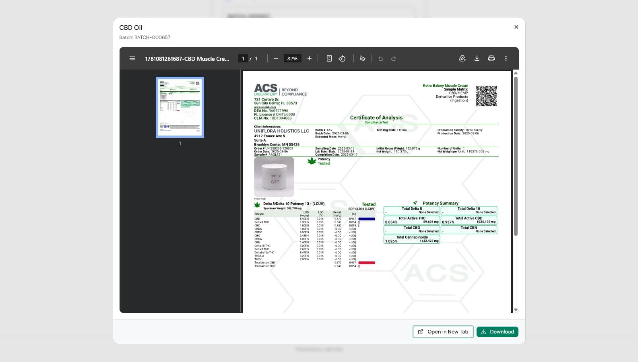Image resolution: width=644 pixels, height=362 pixels.
Task: Click the 'Batch: BATCH-000657' label
Action: click(x=145, y=37)
